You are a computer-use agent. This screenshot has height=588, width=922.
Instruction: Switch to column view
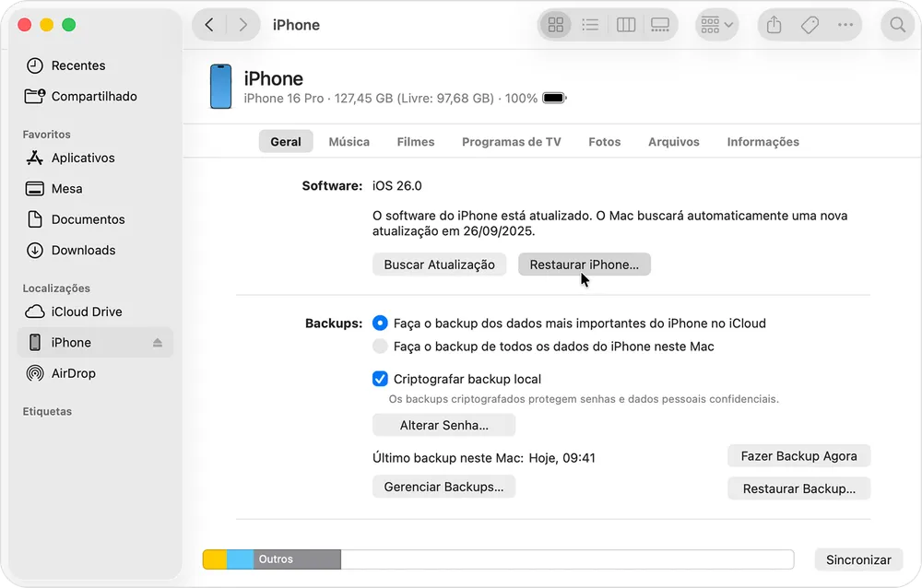pyautogui.click(x=626, y=25)
